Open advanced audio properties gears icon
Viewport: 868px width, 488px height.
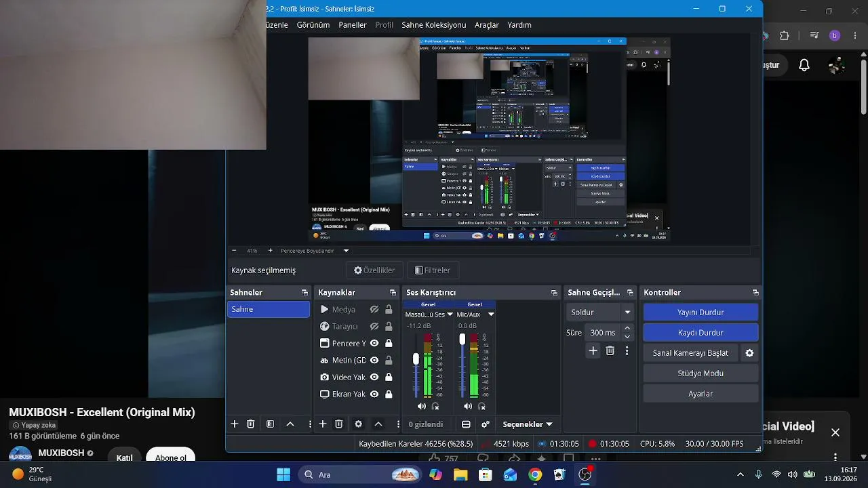point(486,424)
